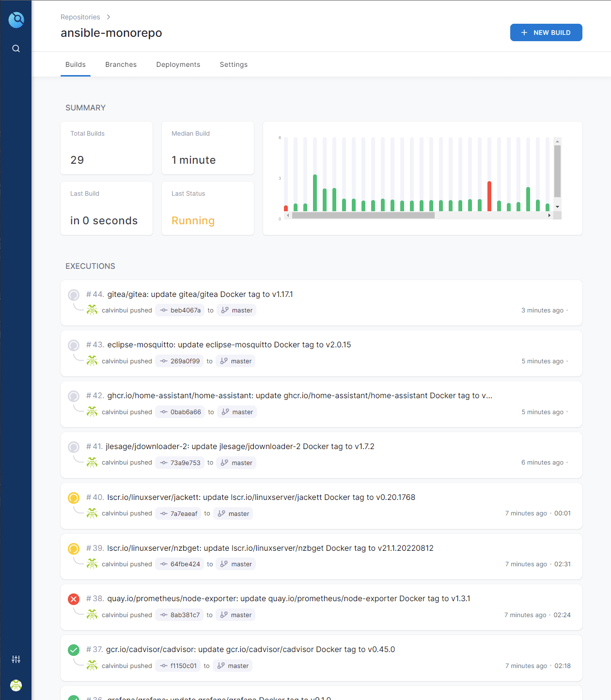The width and height of the screenshot is (611, 700).
Task: Click the NEW BUILD button
Action: (546, 32)
